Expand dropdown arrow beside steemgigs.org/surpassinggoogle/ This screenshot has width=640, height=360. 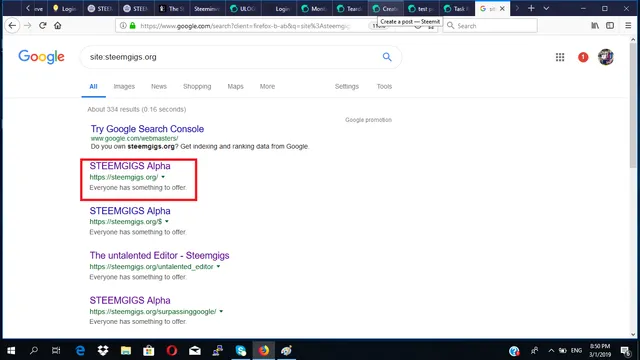(221, 311)
